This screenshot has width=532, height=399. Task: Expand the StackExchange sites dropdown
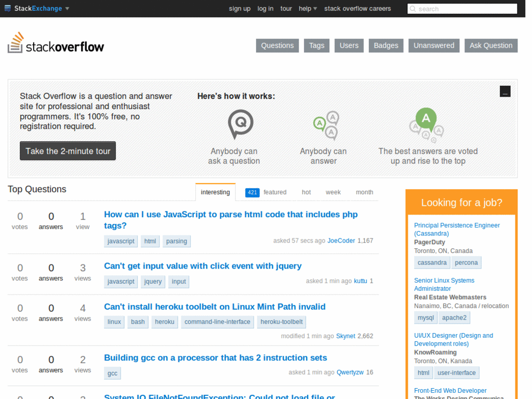coord(68,8)
